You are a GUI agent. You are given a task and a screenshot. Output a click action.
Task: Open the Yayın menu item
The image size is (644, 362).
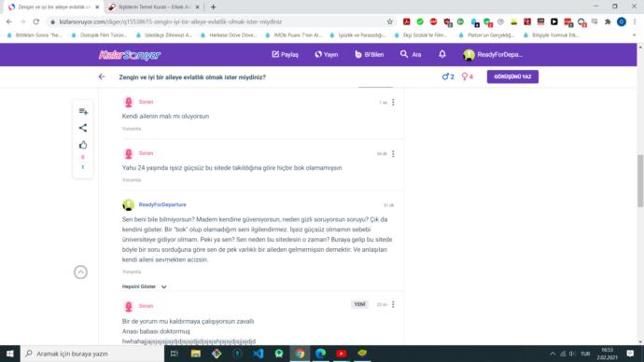click(x=326, y=54)
